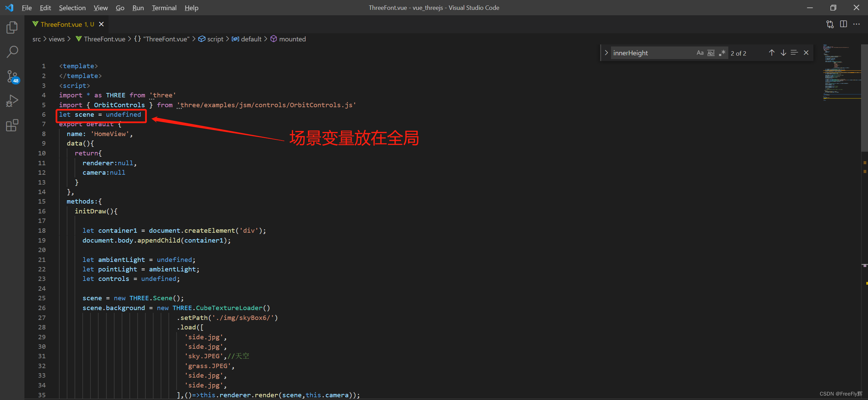Click script symbol in breadcrumb
Viewport: 868px width, 400px height.
(x=211, y=39)
